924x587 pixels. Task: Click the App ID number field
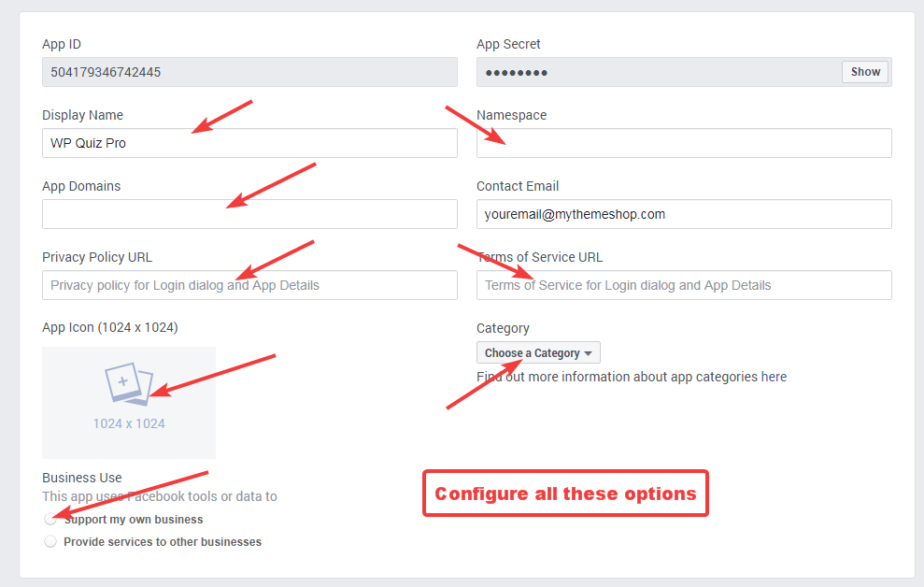(249, 72)
